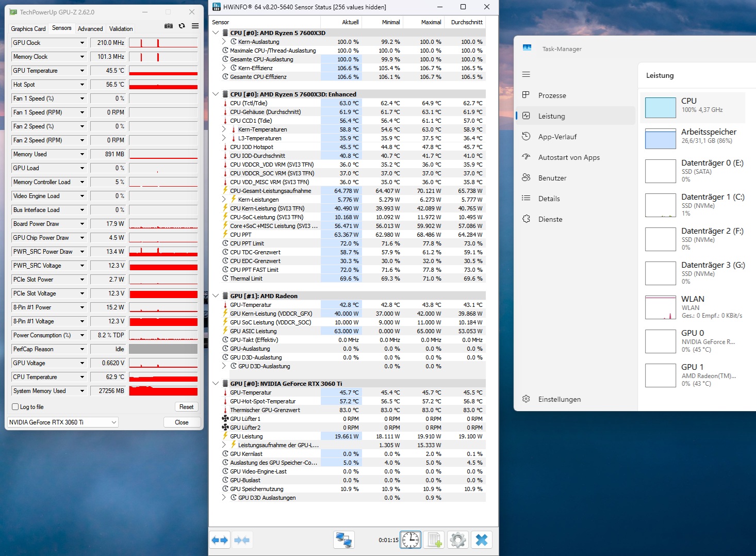Click GPU Lüfter1 fan icon in HWiNFO

point(225,419)
